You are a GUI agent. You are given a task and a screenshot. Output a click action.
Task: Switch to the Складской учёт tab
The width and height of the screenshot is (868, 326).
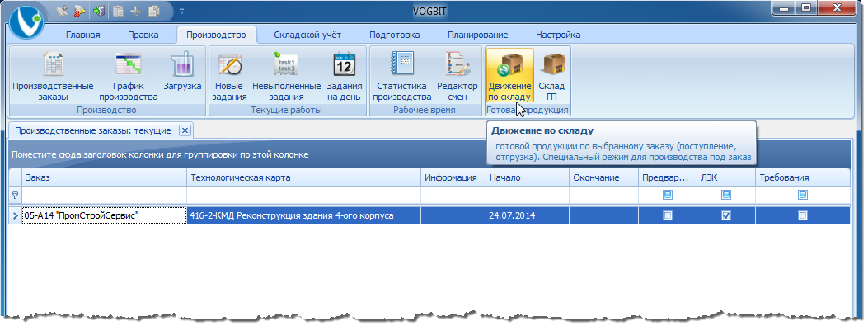click(x=307, y=35)
